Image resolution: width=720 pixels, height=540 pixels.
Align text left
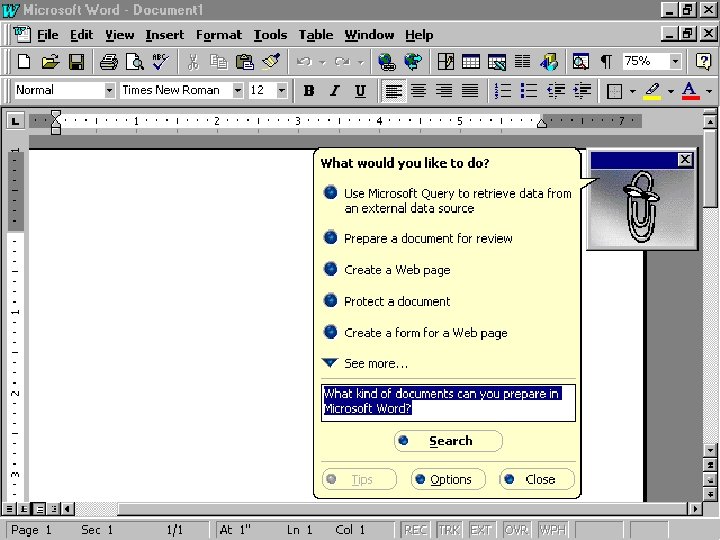[393, 90]
